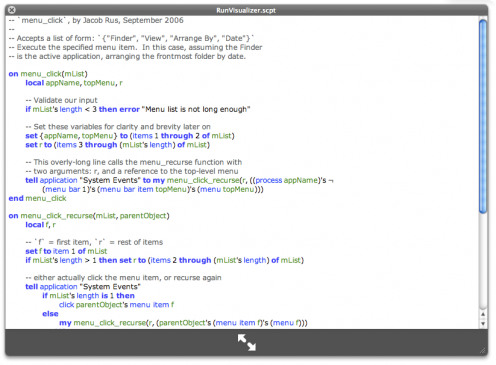Click the 'set r to (items 3 through' line
Viewport: 496px width, 365px height.
[x=118, y=145]
